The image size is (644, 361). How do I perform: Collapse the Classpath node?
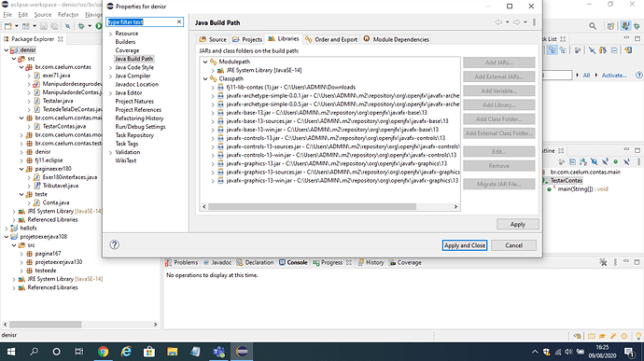[x=205, y=79]
